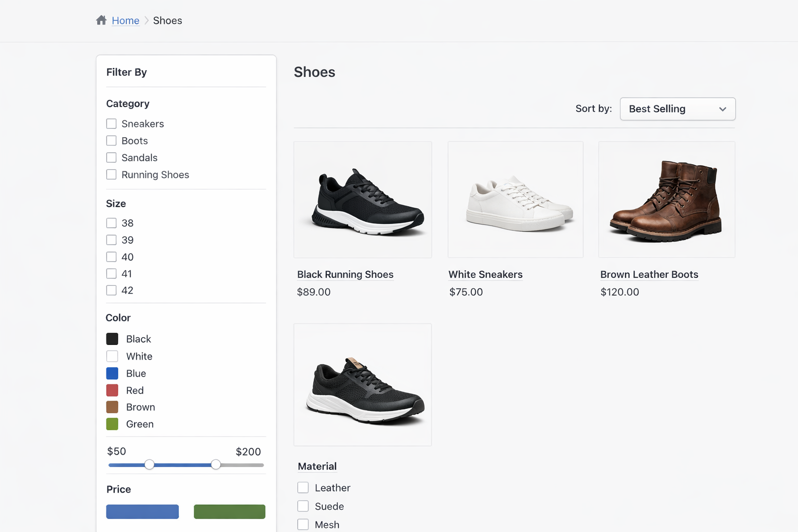Screen dimensions: 798x532
Task: Check the Leather material filter
Action: (x=303, y=487)
